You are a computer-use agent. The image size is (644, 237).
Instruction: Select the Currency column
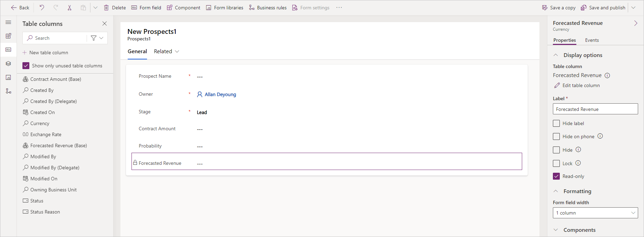point(36,123)
